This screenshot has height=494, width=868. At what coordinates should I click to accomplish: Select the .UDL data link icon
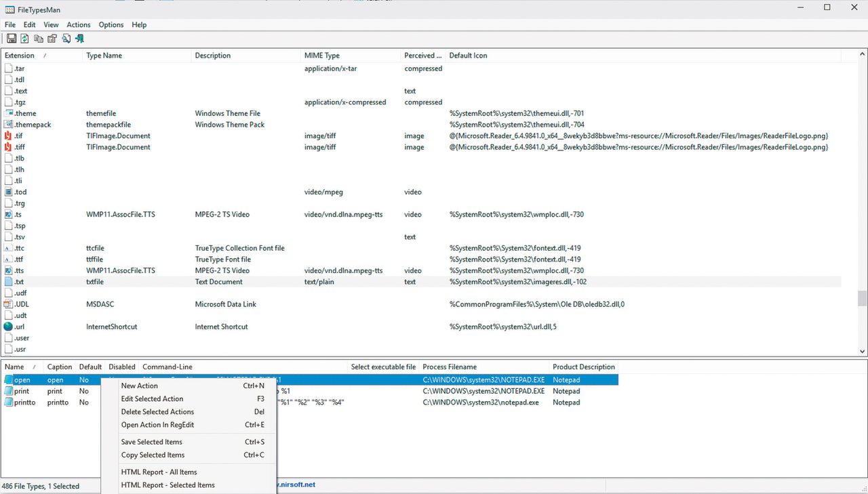[x=9, y=304]
